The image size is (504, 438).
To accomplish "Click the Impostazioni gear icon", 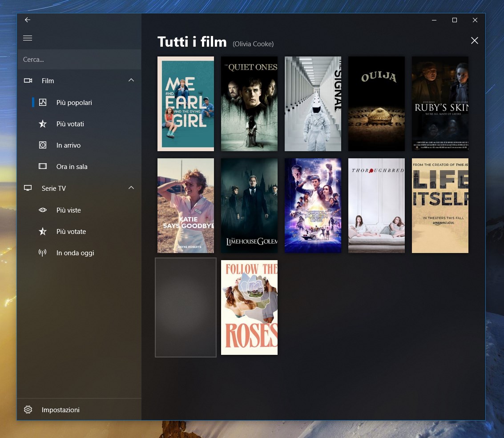I will point(28,410).
